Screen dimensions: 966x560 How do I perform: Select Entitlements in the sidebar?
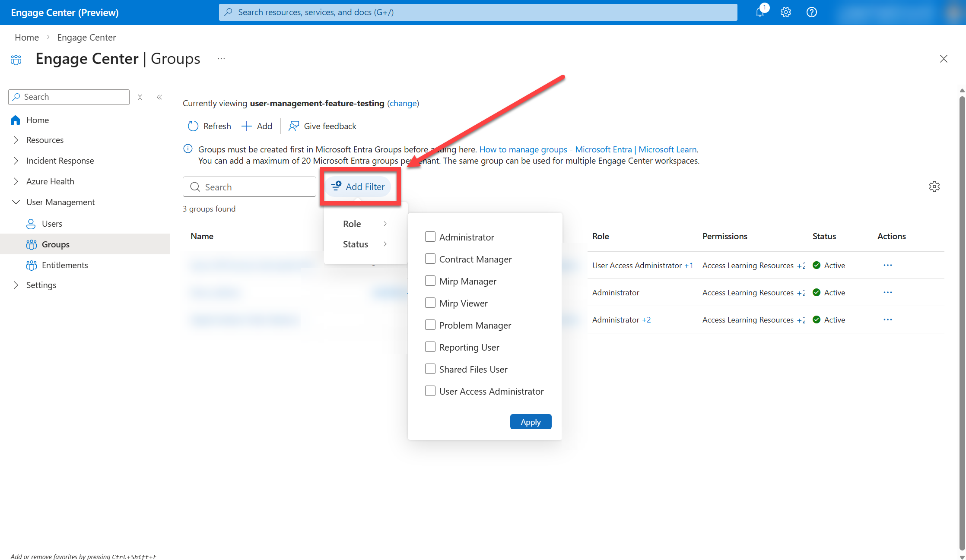65,265
